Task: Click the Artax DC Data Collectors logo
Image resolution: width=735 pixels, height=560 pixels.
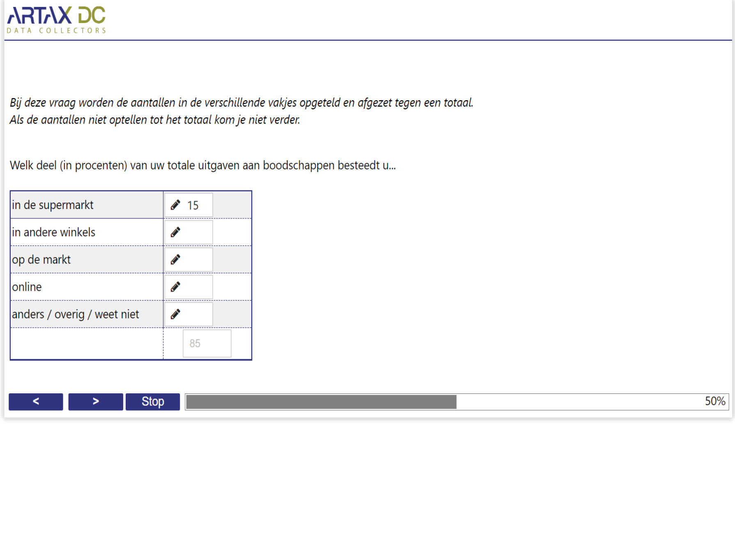Action: (57, 20)
